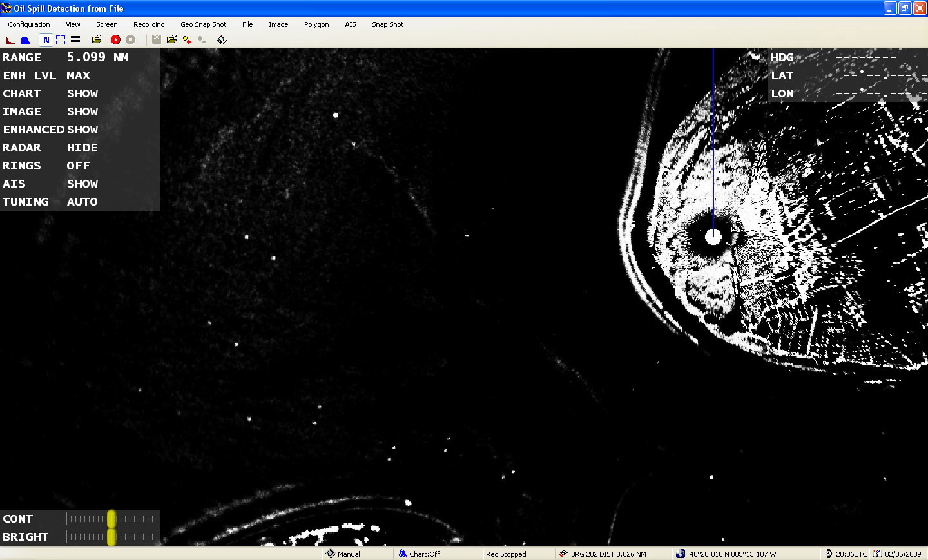The width and height of the screenshot is (928, 560).
Task: Click the ENH LVL MAX setting
Action: [78, 75]
